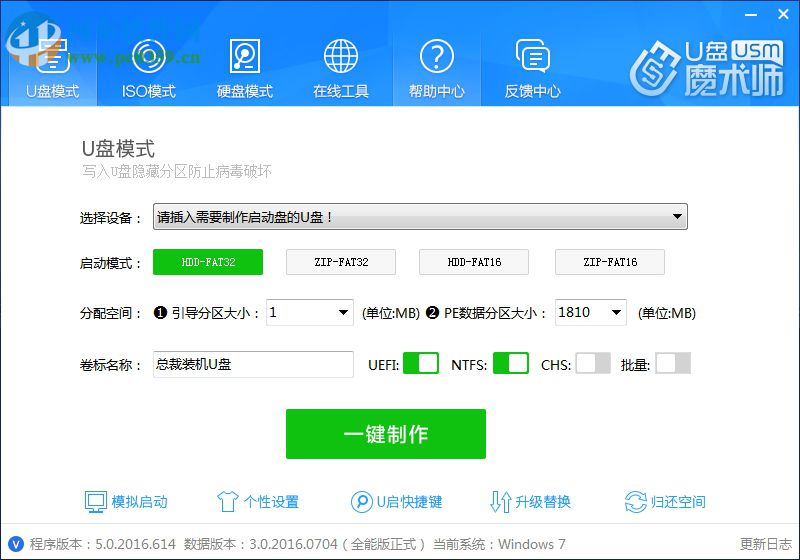
Task: Expand the 引导分区大小 dropdown
Action: pos(310,312)
